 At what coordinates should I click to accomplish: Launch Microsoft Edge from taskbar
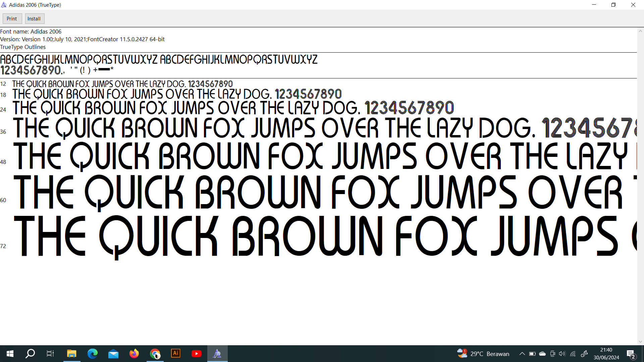(92, 354)
